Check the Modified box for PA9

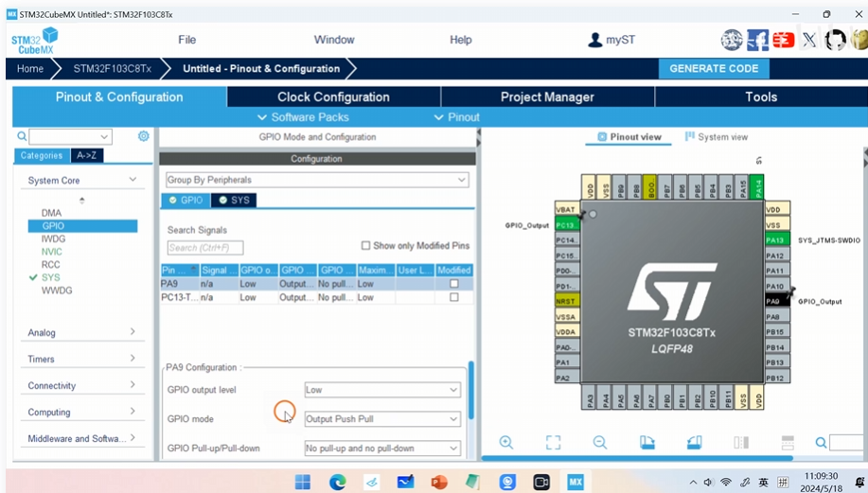[x=454, y=283]
